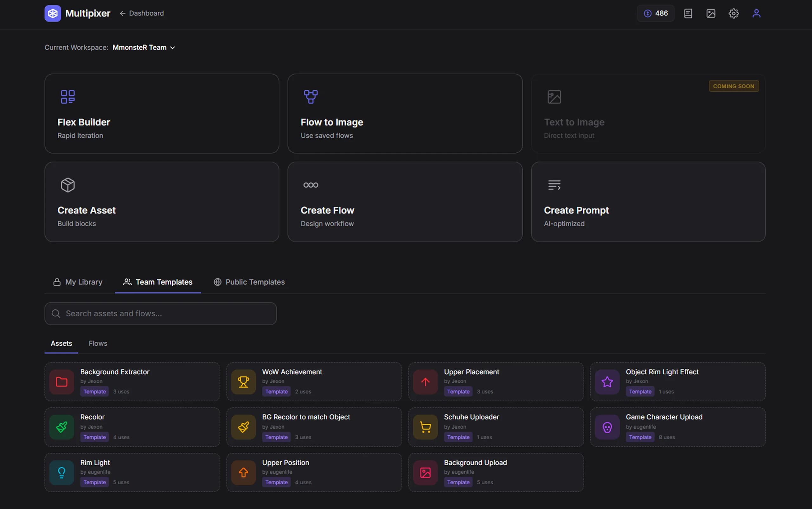Click the user profile icon
812x509 pixels.
click(x=756, y=13)
